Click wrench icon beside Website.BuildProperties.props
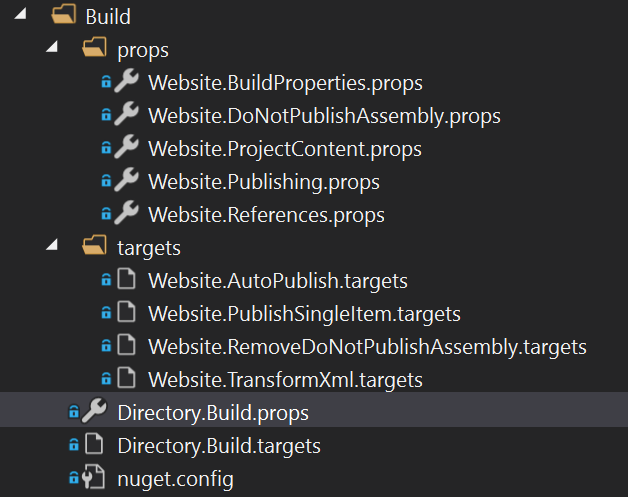This screenshot has width=628, height=497. [126, 83]
